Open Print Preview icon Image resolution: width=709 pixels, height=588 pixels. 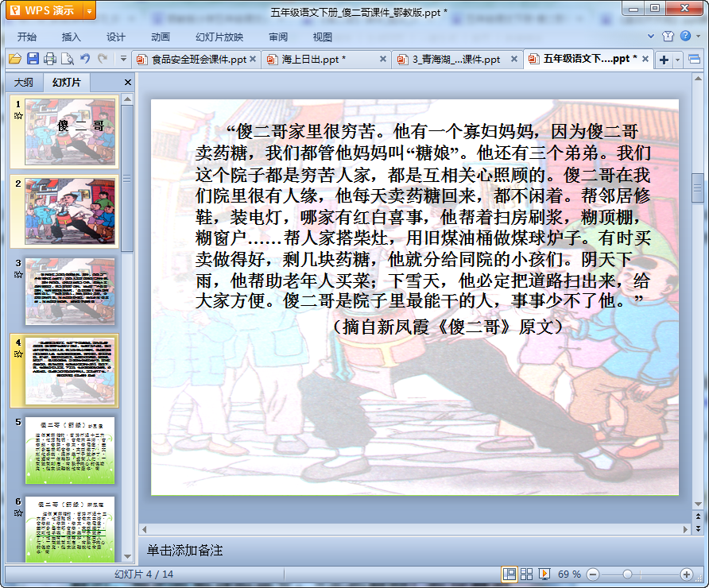tap(68, 59)
